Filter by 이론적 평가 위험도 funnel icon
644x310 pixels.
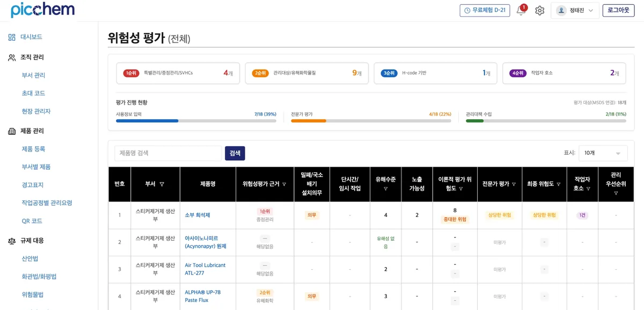click(460, 189)
